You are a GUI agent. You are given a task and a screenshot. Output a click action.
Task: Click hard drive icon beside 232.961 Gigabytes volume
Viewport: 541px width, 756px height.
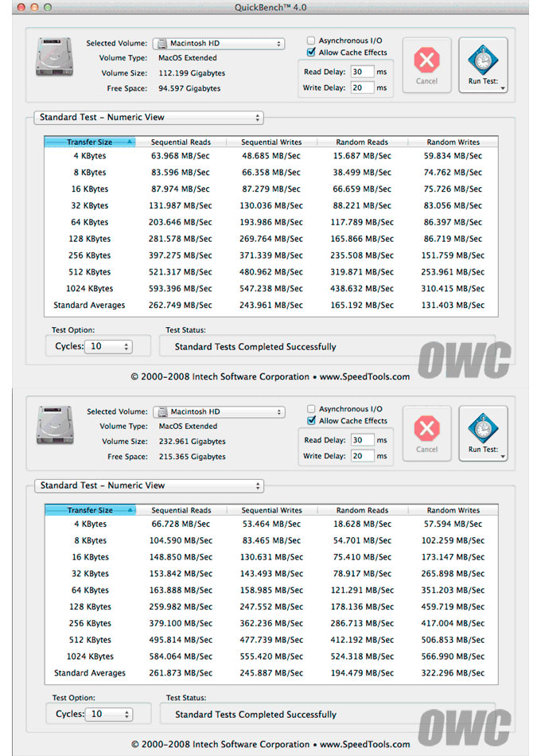coord(55,425)
